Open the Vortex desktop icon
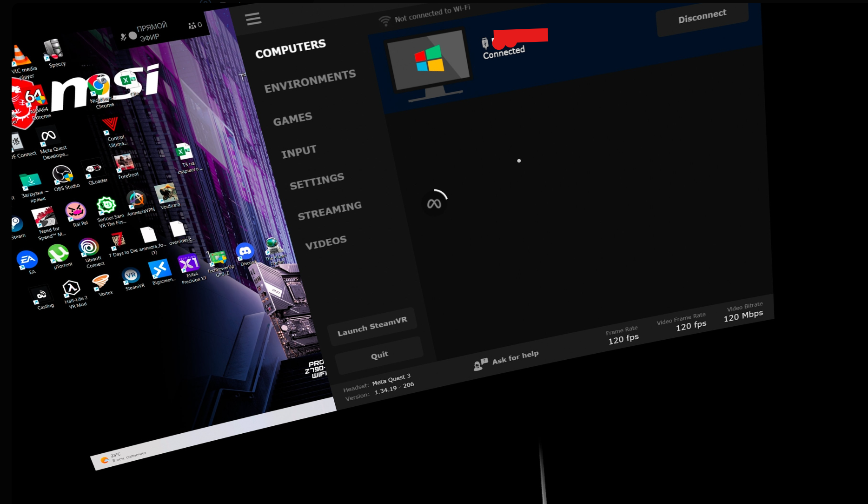 click(102, 285)
